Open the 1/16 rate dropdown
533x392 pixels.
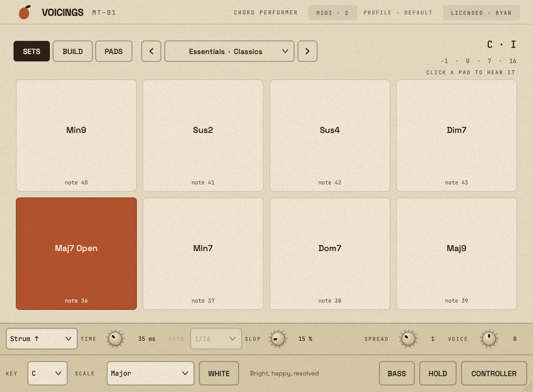point(216,339)
